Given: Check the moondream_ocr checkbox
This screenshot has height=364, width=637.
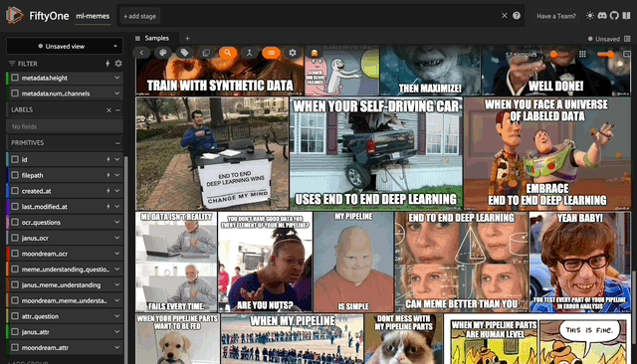Looking at the screenshot, I should click(15, 254).
